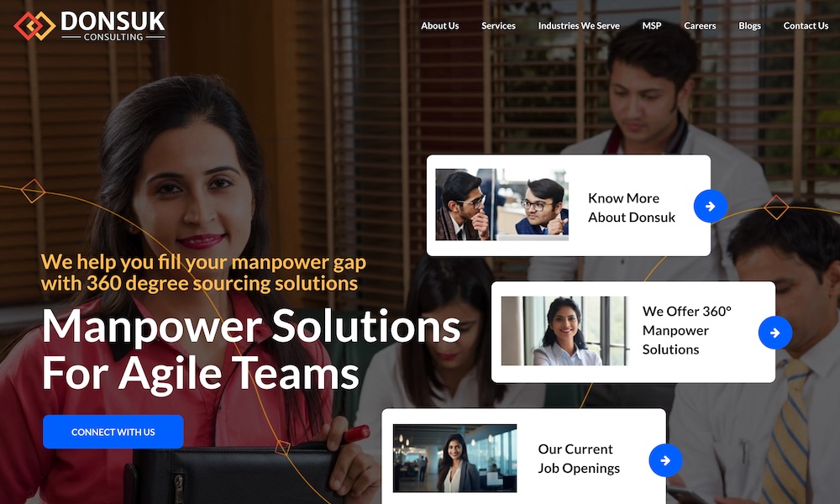Open the Services menu
Viewport: 840px width, 504px height.
[x=498, y=26]
